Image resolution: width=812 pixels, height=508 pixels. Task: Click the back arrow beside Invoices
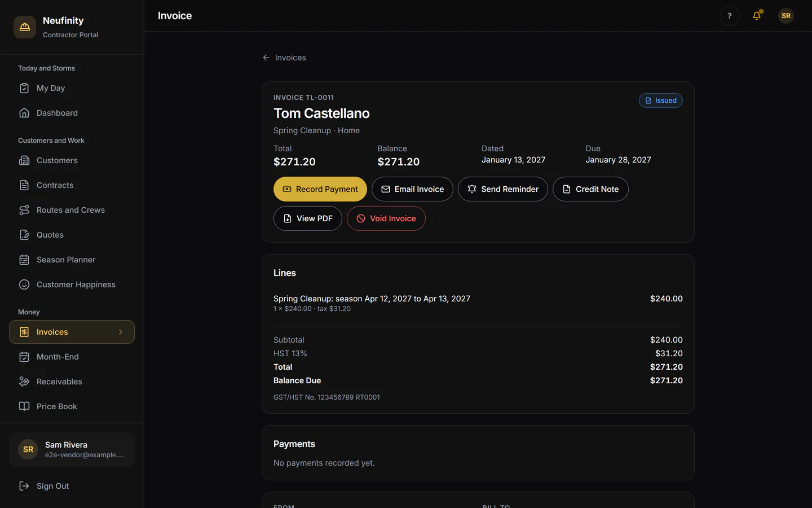coord(266,58)
